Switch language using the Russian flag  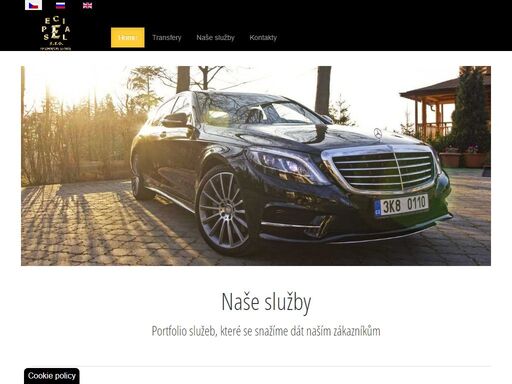[x=60, y=5]
